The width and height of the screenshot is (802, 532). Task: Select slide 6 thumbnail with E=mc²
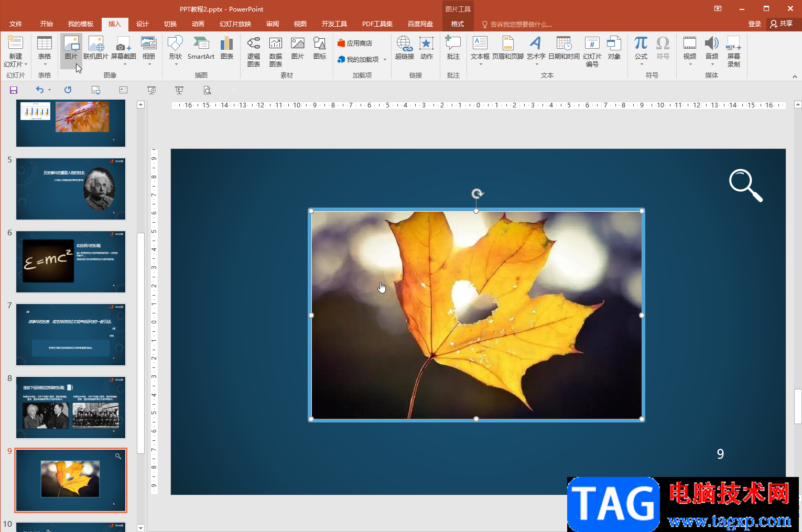coord(71,262)
